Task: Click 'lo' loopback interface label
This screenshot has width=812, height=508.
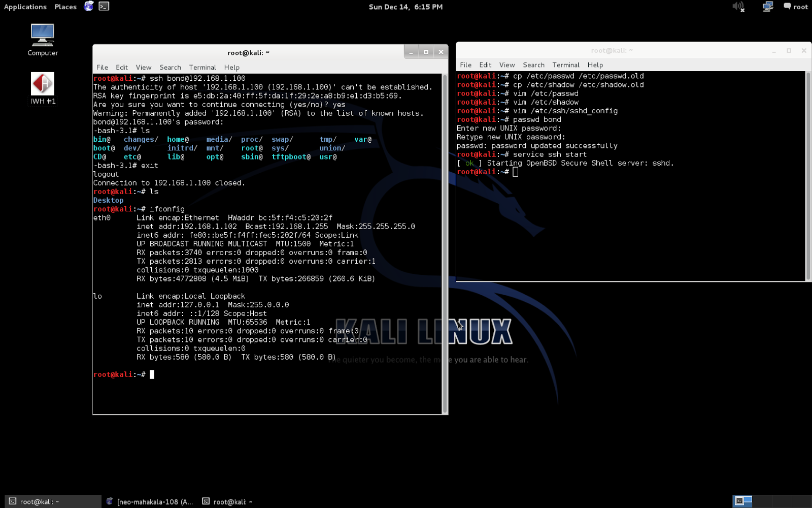Action: (x=97, y=296)
